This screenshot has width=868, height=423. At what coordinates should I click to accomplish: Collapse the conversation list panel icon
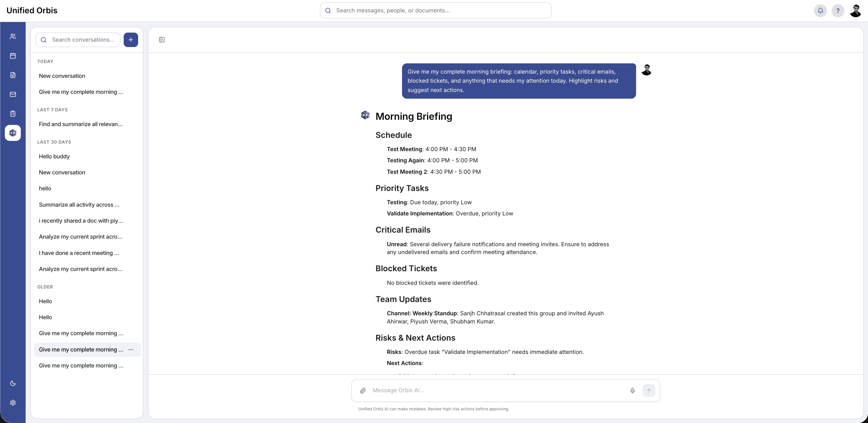coord(162,40)
